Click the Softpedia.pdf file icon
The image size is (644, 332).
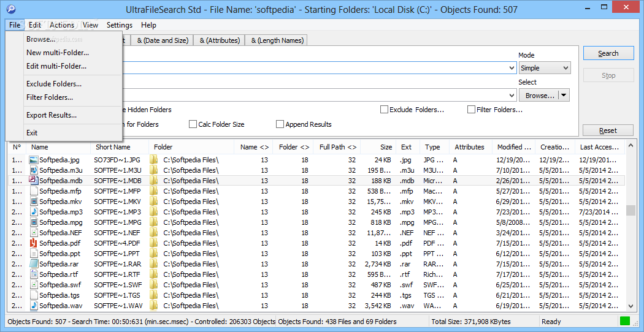click(34, 243)
